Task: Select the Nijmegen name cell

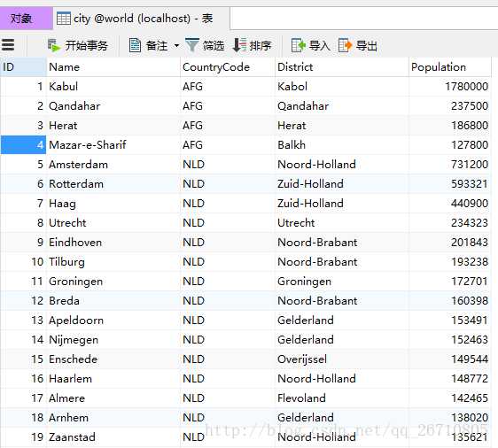Action: (113, 340)
